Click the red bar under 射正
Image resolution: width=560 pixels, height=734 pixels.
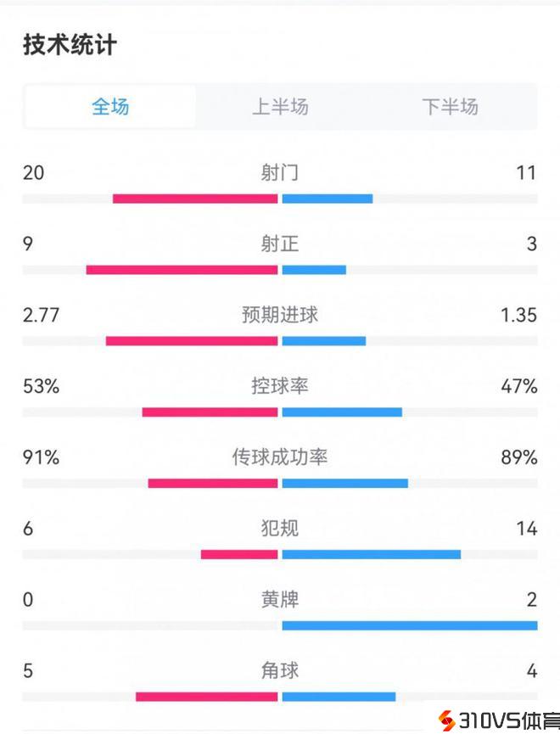[x=182, y=270]
